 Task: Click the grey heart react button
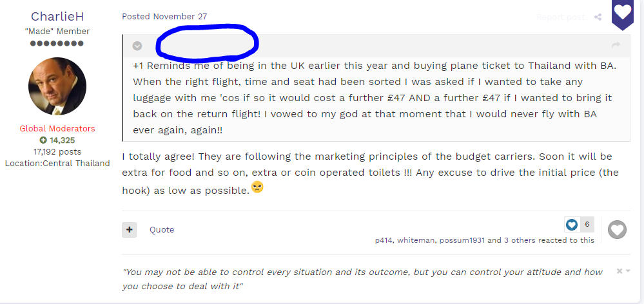click(x=617, y=229)
